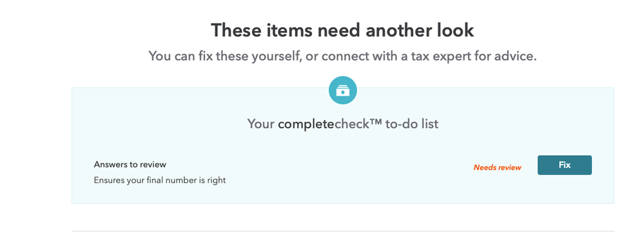This screenshot has width=644, height=238.
Task: Click 'Ensures your final number is right' description
Action: click(x=160, y=180)
